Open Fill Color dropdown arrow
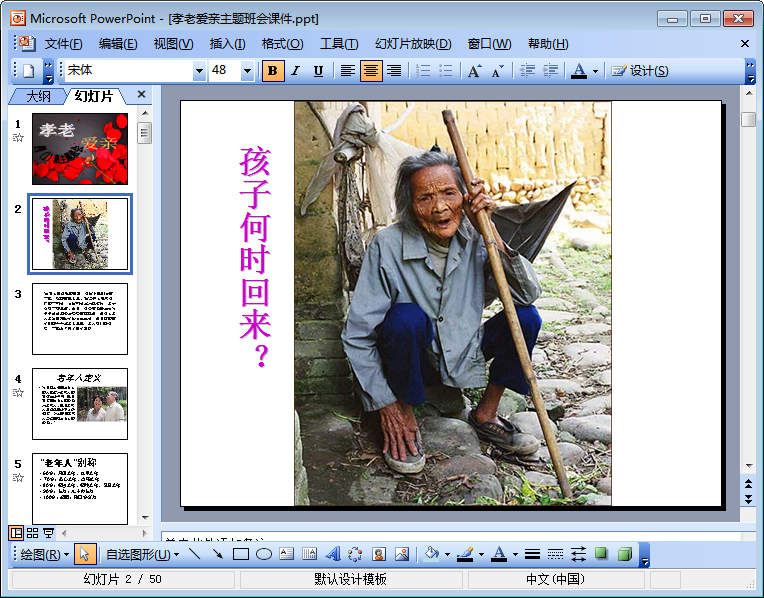Image resolution: width=764 pixels, height=598 pixels. pyautogui.click(x=447, y=554)
